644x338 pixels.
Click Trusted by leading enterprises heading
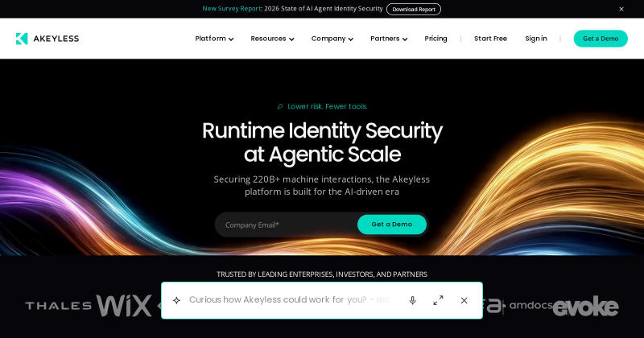click(322, 274)
